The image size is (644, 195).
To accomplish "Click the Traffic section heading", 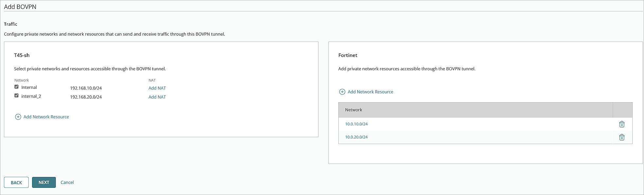I will [x=10, y=24].
